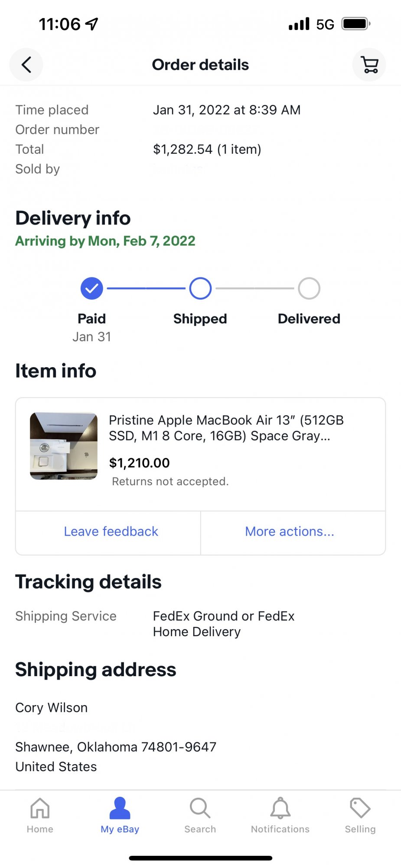Go to Home tab icon

point(40,808)
